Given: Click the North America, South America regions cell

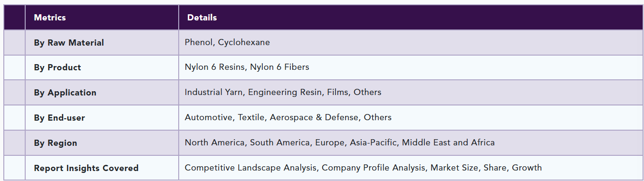Looking at the screenshot, I should click(x=411, y=143).
